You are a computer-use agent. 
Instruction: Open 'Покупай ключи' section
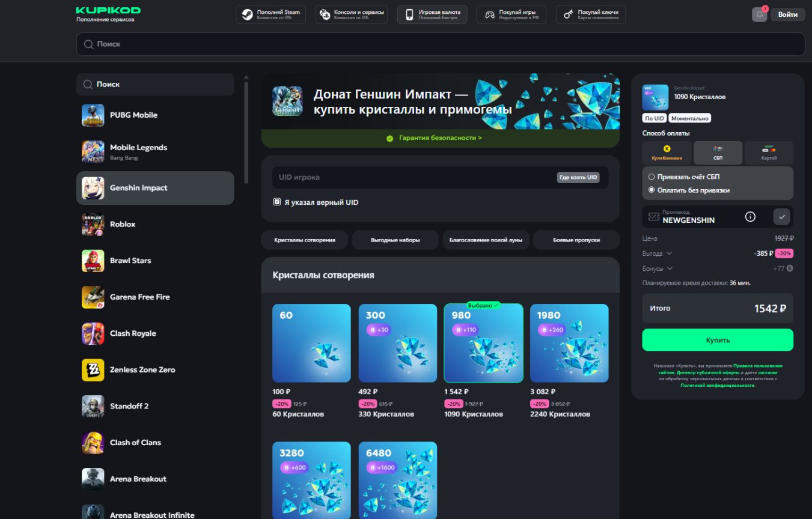[591, 14]
